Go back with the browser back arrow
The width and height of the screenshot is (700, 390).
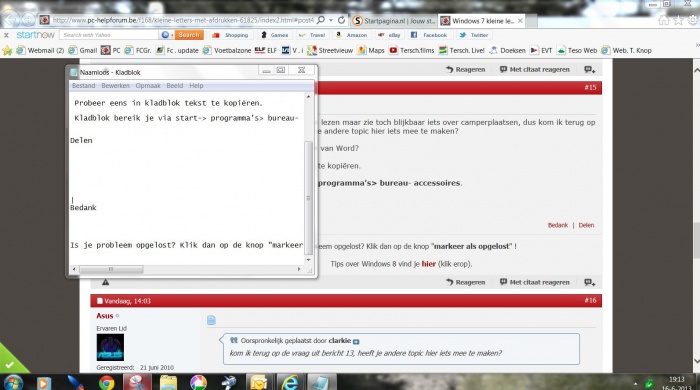pyautogui.click(x=12, y=20)
